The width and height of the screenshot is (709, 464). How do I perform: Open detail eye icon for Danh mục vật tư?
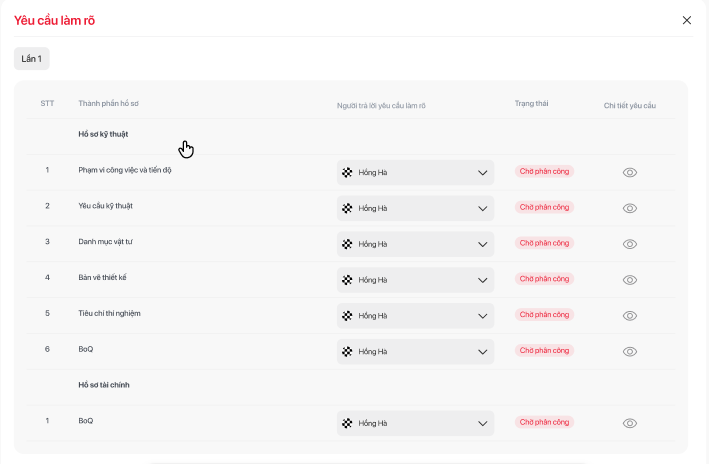629,244
